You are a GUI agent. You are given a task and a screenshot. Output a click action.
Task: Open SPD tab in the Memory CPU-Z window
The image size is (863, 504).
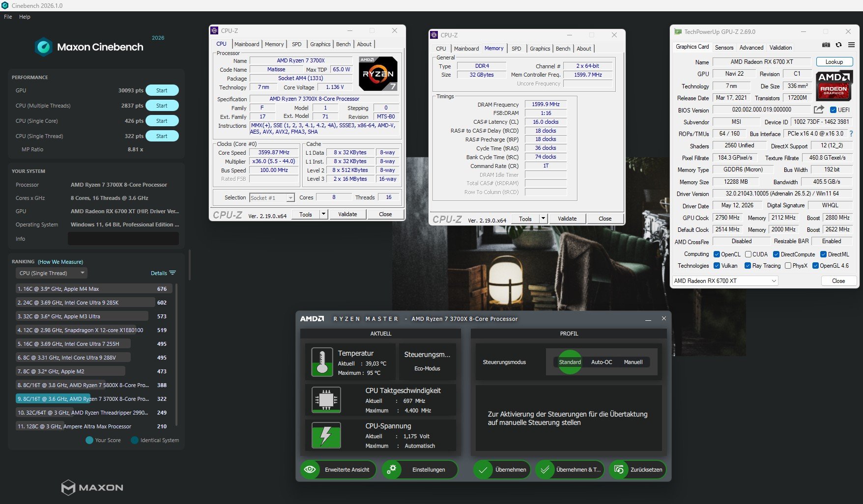click(516, 49)
